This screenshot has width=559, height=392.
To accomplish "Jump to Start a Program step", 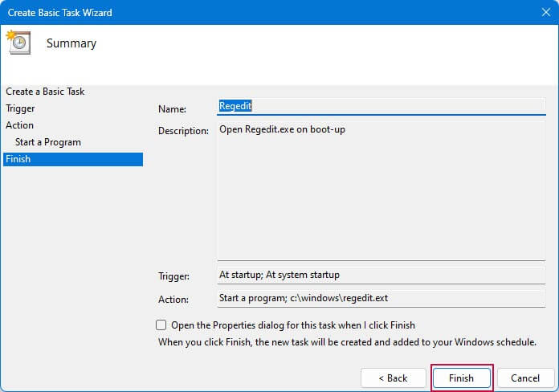I will [x=48, y=142].
